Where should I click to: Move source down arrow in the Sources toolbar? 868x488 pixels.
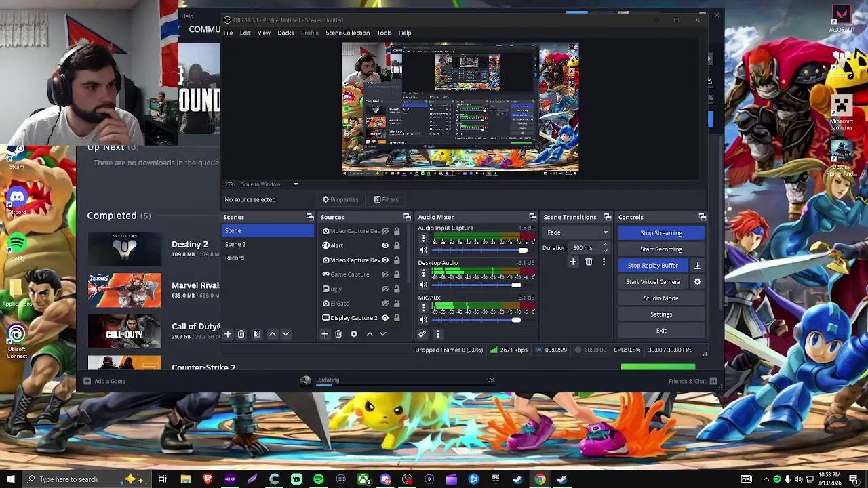[382, 334]
